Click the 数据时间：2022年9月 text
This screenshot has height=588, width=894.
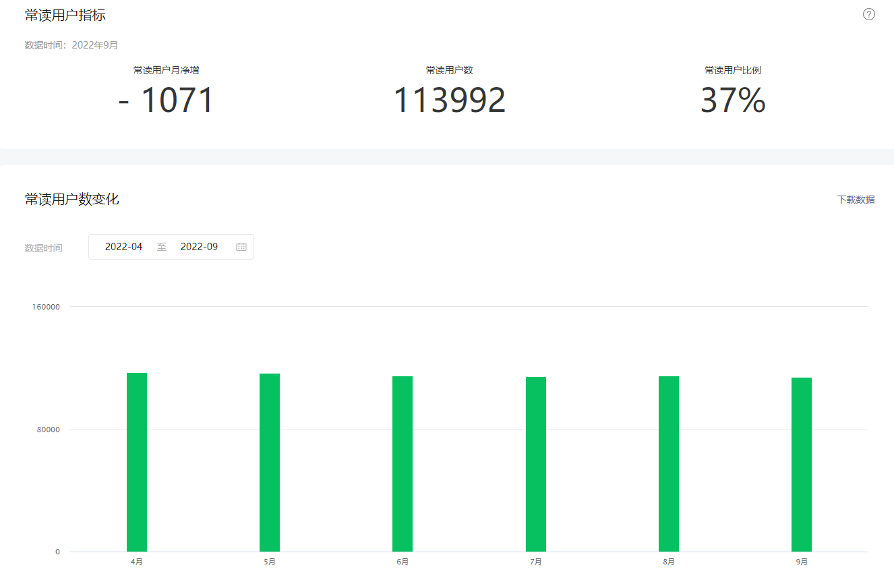point(71,45)
